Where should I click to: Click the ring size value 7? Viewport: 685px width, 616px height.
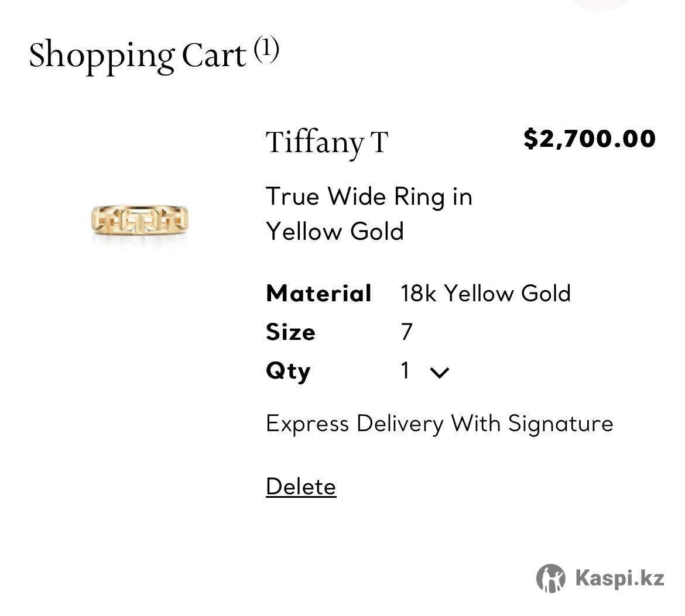(x=407, y=332)
